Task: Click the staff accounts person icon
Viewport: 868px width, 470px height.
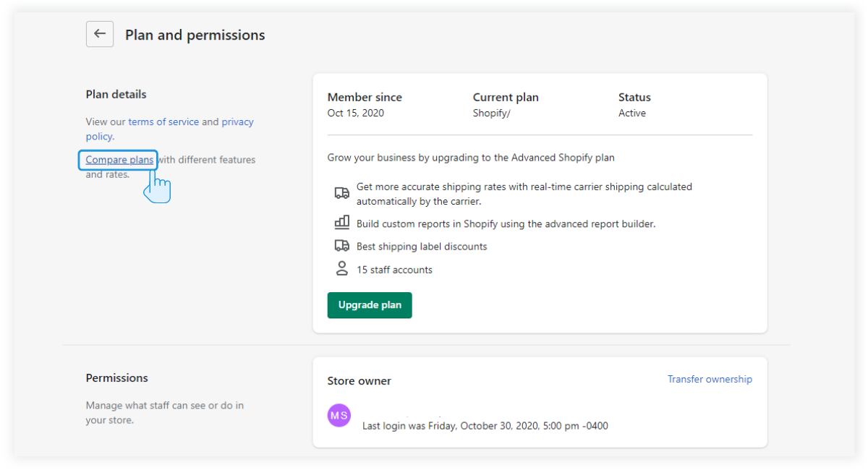Action: [x=341, y=269]
